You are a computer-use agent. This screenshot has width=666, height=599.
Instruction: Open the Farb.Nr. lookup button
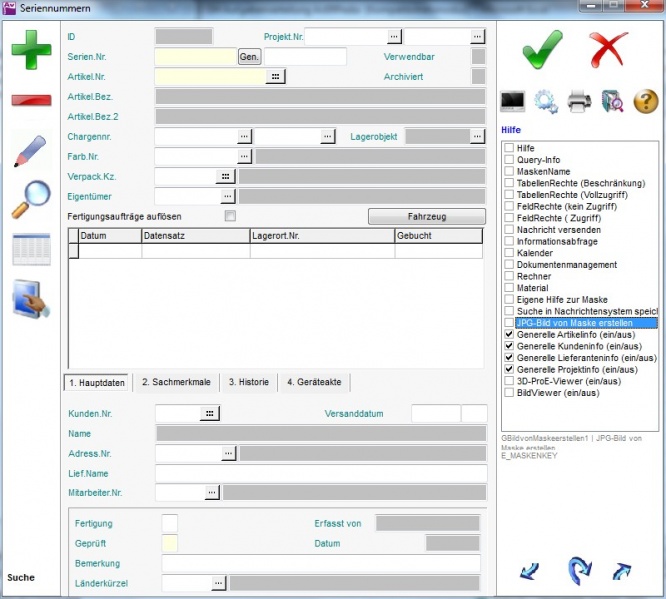244,157
